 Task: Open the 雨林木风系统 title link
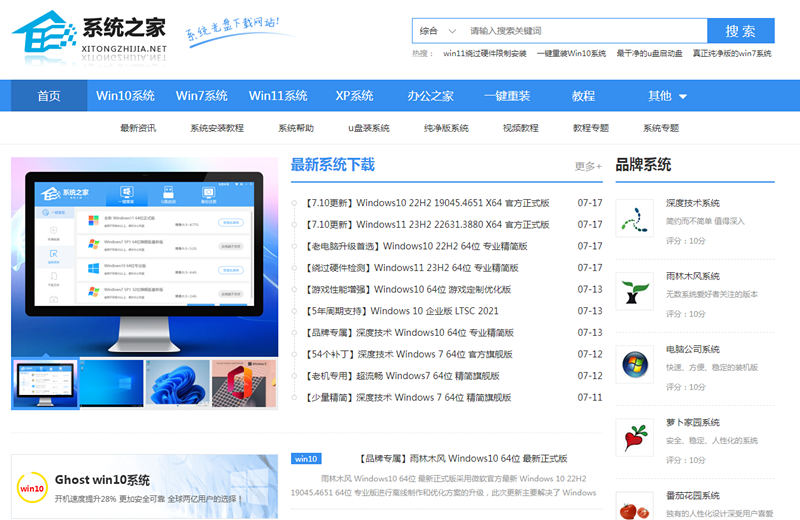692,276
